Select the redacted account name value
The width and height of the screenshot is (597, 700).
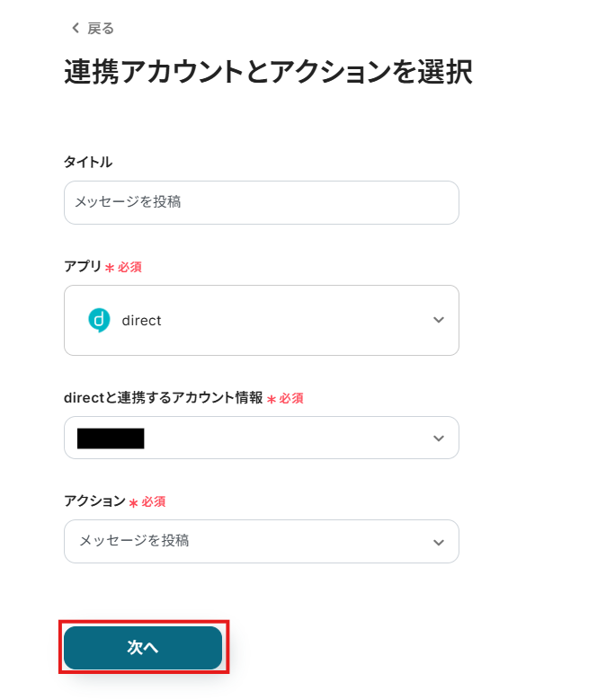coord(111,439)
